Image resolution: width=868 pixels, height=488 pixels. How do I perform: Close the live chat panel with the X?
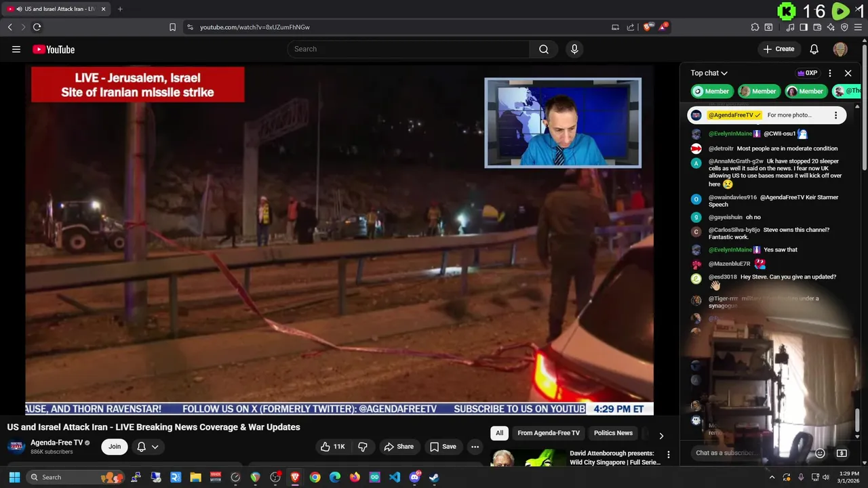pos(848,73)
